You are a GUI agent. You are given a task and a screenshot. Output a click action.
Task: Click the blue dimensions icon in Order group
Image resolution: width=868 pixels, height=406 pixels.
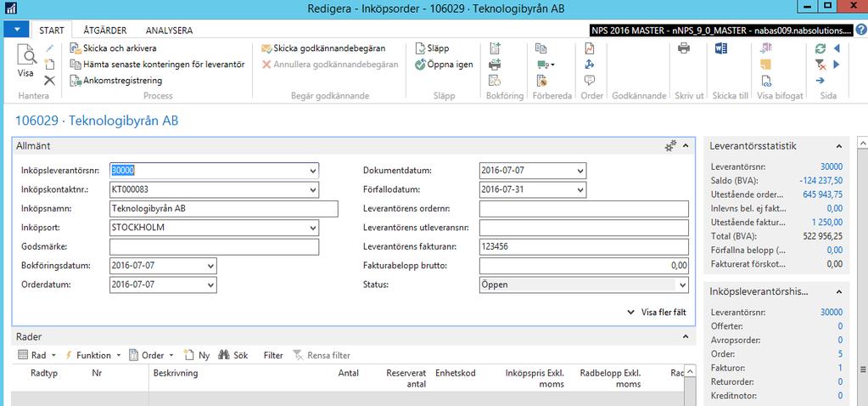(590, 65)
